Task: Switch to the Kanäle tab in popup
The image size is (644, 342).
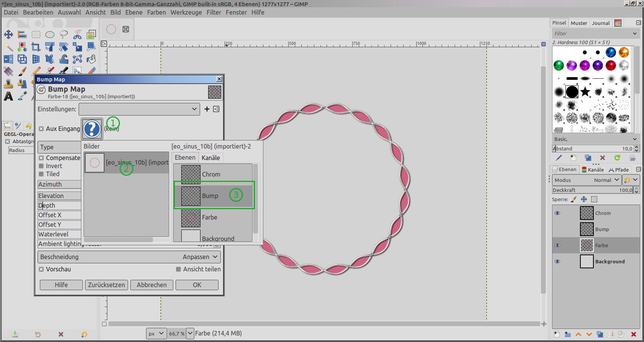Action: click(x=210, y=158)
